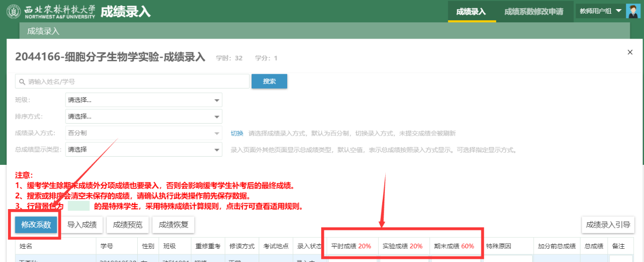644x262 pixels.
Task: Click the 搜索 search button
Action: 269,81
